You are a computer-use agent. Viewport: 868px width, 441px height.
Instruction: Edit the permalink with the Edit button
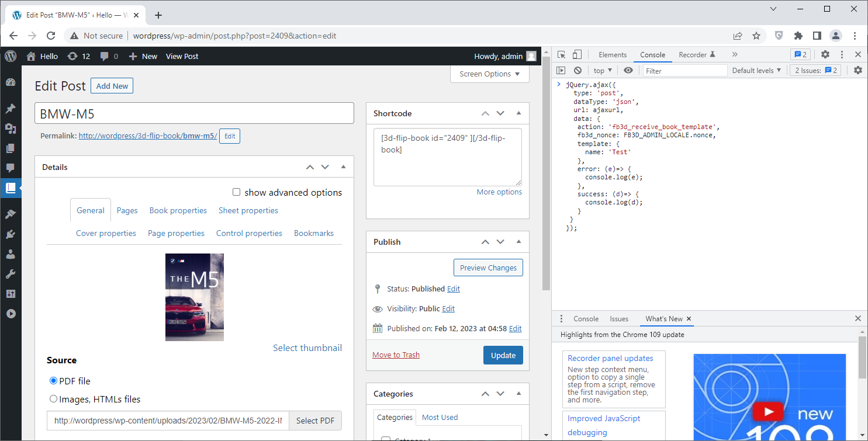tap(230, 136)
